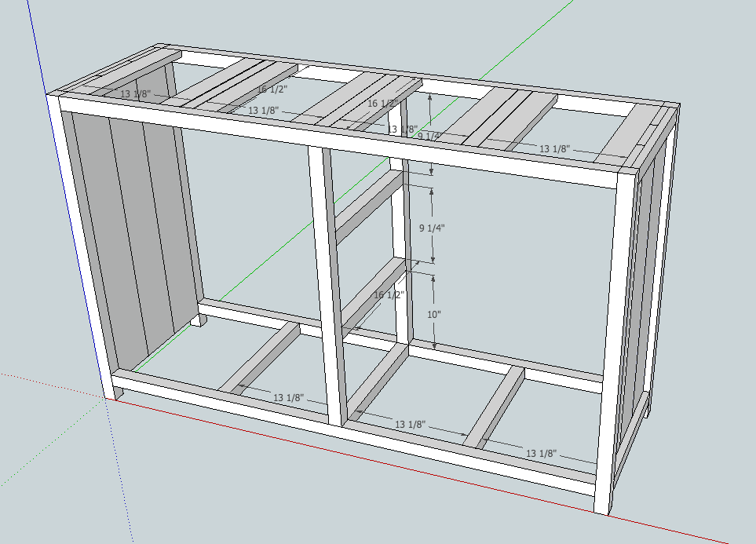Click the 13 1/8" dimension at top-left corner
Viewport: 756px width, 544px height.
click(136, 93)
